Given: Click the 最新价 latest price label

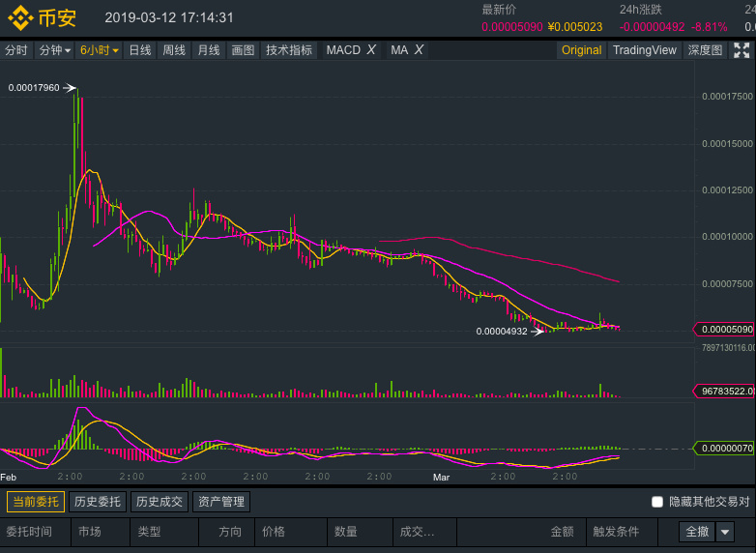Looking at the screenshot, I should (499, 9).
